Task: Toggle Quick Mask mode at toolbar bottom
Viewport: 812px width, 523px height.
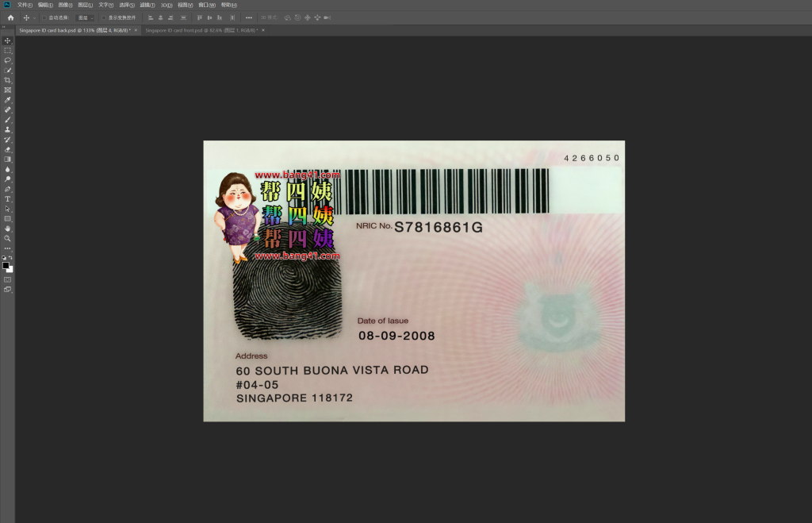Action: (x=7, y=279)
